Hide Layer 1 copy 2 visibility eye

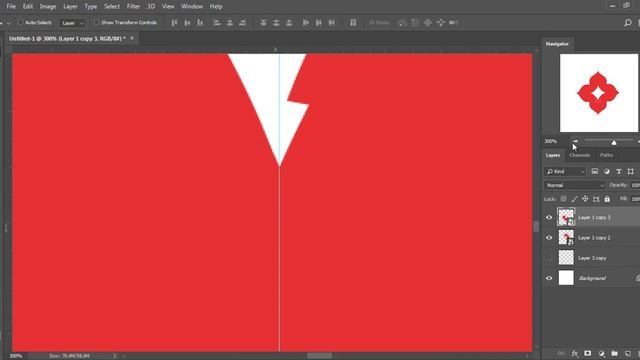coord(549,238)
